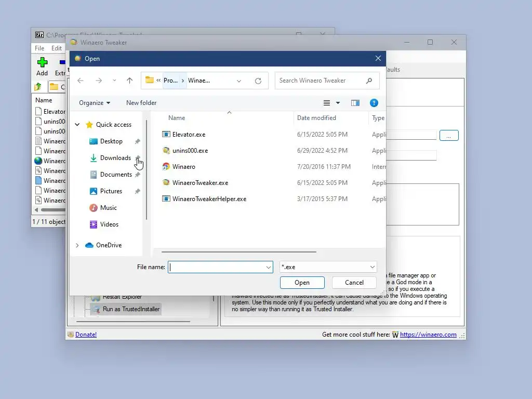Refresh the Winaero Tweaker folder view
This screenshot has width=532, height=399.
[258, 81]
